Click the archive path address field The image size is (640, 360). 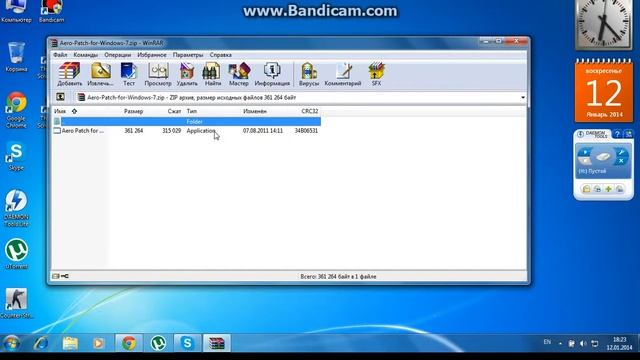pos(300,98)
